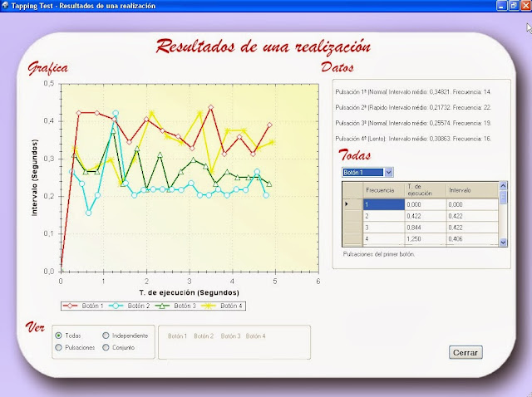Screen dimensions: 532x397
Task: Click the Pulsación 2ª result line
Action: coord(413,107)
